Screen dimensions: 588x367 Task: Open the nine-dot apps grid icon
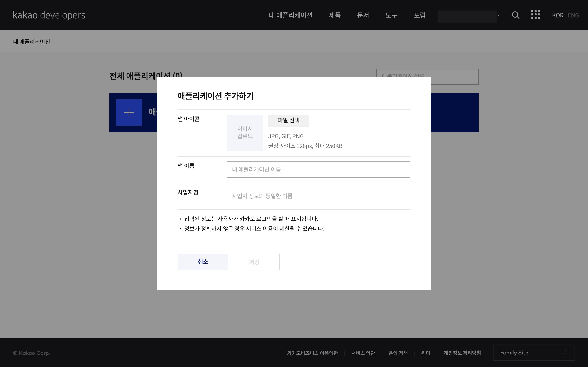click(535, 14)
